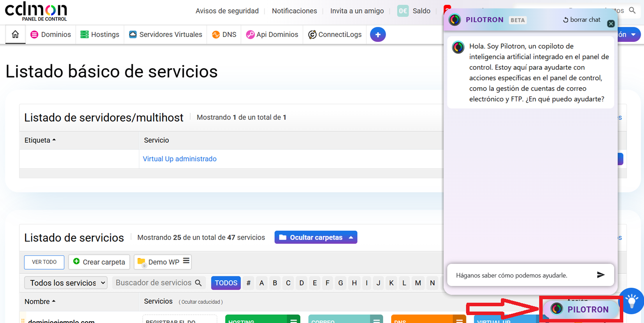
Task: Click the Pilotron logo in chat header
Action: click(455, 20)
